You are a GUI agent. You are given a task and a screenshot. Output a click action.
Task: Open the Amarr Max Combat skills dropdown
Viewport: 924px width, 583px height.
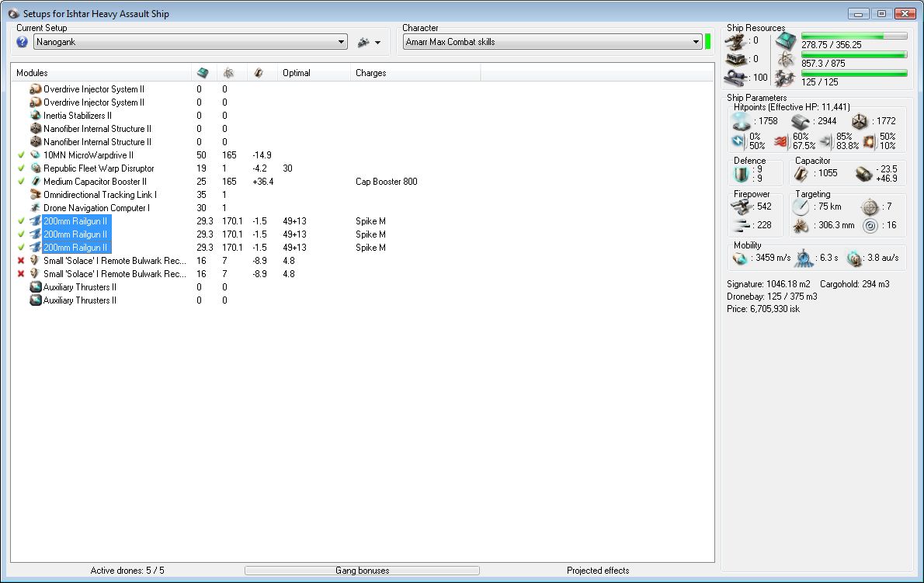(x=553, y=42)
